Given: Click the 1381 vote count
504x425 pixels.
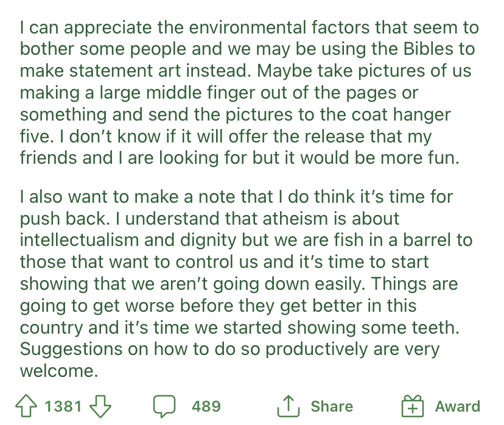Looking at the screenshot, I should [63, 406].
